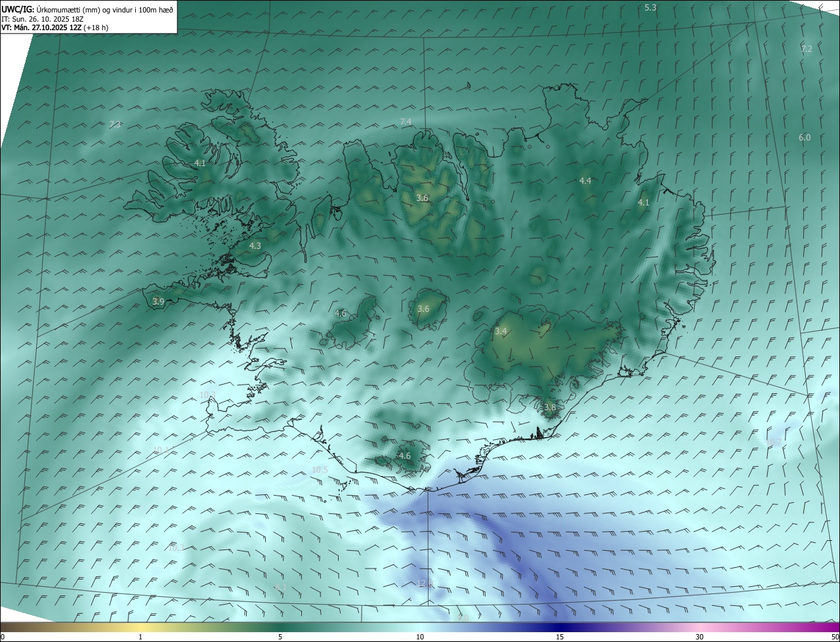The height and width of the screenshot is (642, 840).
Task: Click the 7.4 value off the north coast
Action: pos(406,122)
